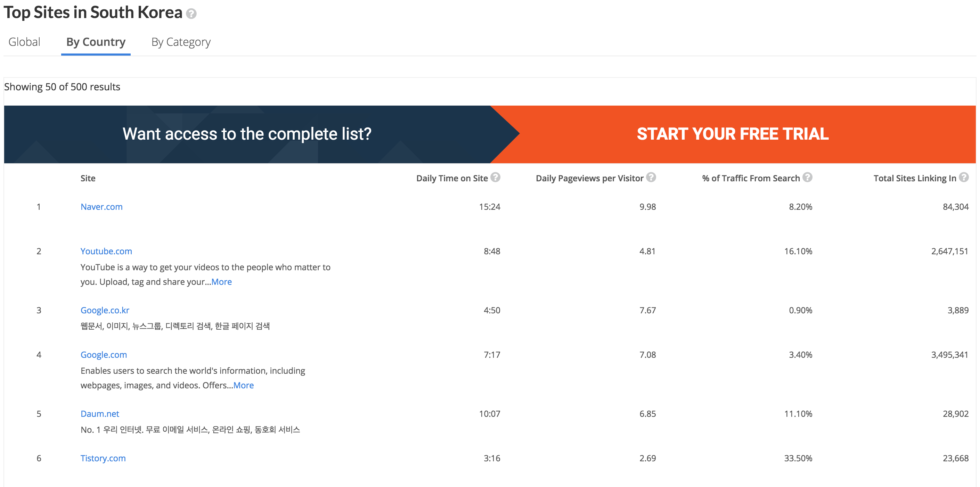
Task: Click the Total Sites Linking In column header
Action: 915,178
